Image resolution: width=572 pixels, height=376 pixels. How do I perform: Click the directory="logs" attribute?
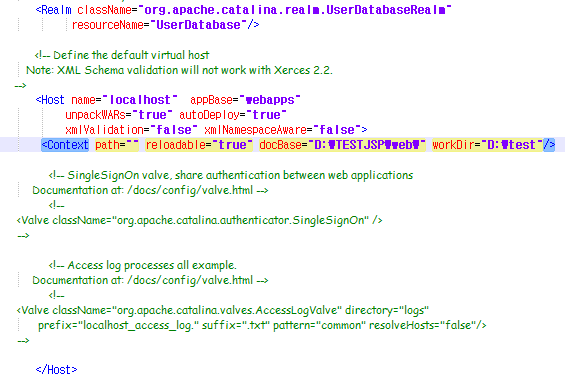click(x=387, y=310)
